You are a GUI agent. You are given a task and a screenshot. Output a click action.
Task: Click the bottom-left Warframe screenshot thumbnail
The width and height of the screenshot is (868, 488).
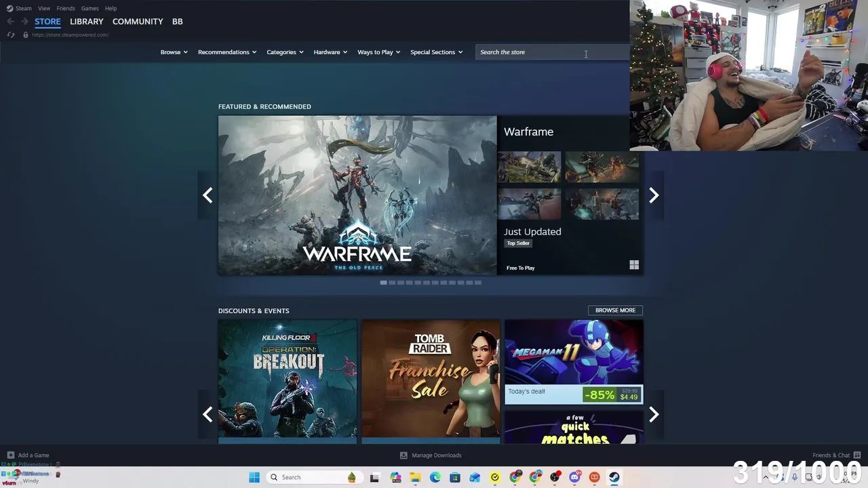click(x=530, y=204)
